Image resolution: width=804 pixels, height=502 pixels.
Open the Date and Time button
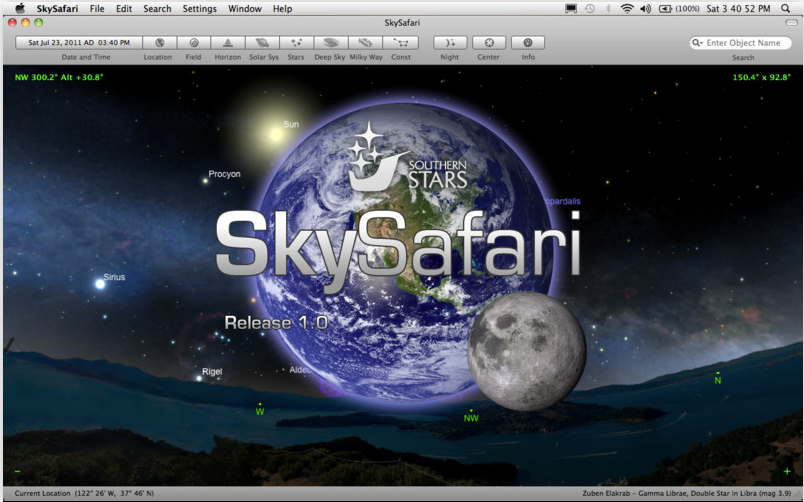point(78,43)
